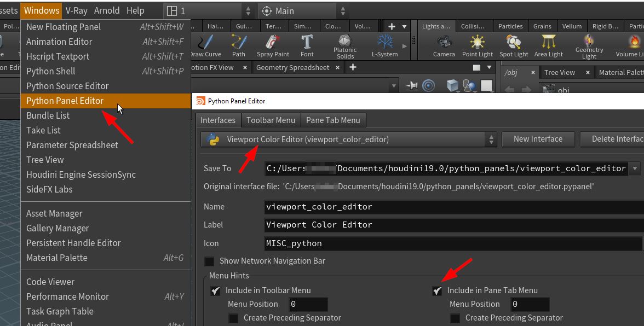Add a Geometry Light from shelf
Image resolution: width=644 pixels, height=326 pixels.
[589, 46]
